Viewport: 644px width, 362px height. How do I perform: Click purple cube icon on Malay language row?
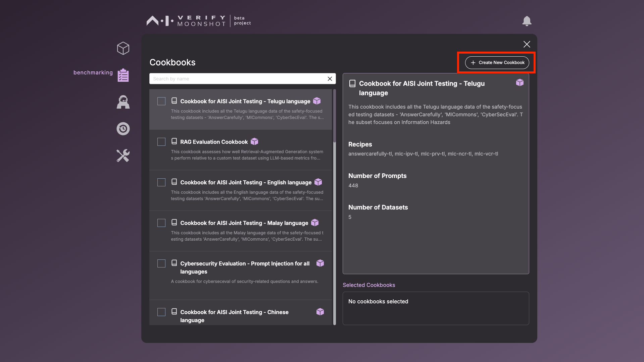click(x=315, y=223)
